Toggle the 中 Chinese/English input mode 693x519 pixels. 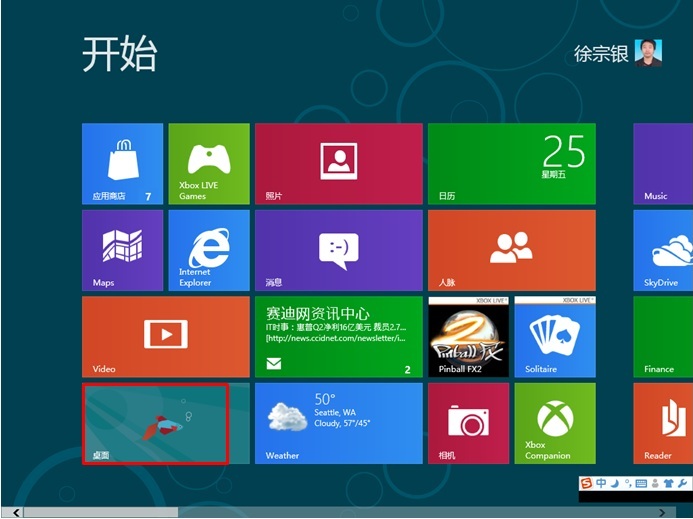click(601, 483)
